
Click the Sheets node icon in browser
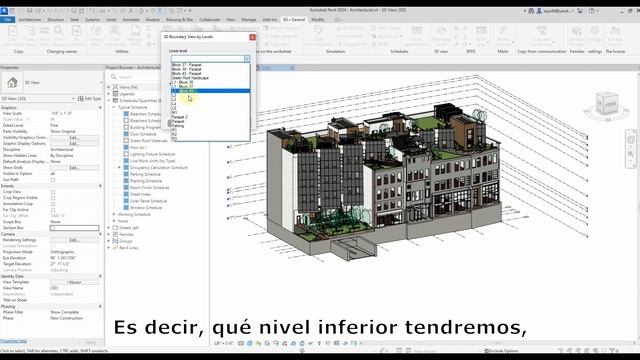[x=116, y=228]
